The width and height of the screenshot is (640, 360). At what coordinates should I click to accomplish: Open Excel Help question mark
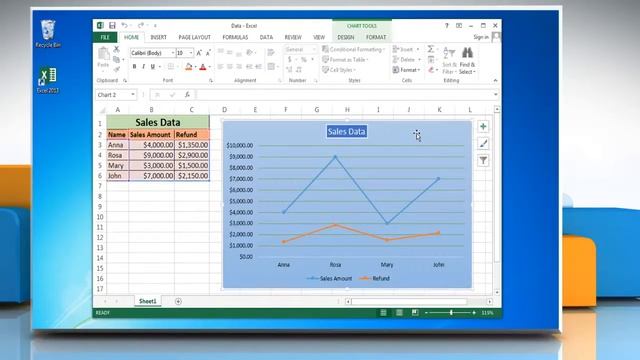point(447,25)
